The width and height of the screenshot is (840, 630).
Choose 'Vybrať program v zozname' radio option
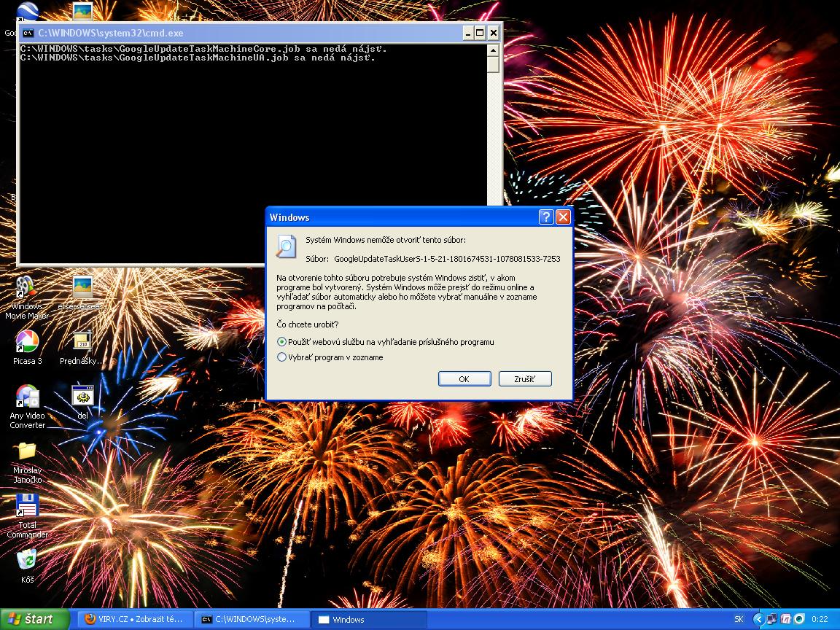pyautogui.click(x=282, y=357)
